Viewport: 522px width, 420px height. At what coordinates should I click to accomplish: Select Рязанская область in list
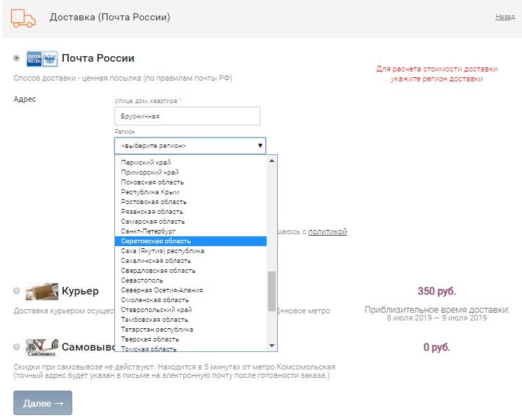[x=190, y=212]
